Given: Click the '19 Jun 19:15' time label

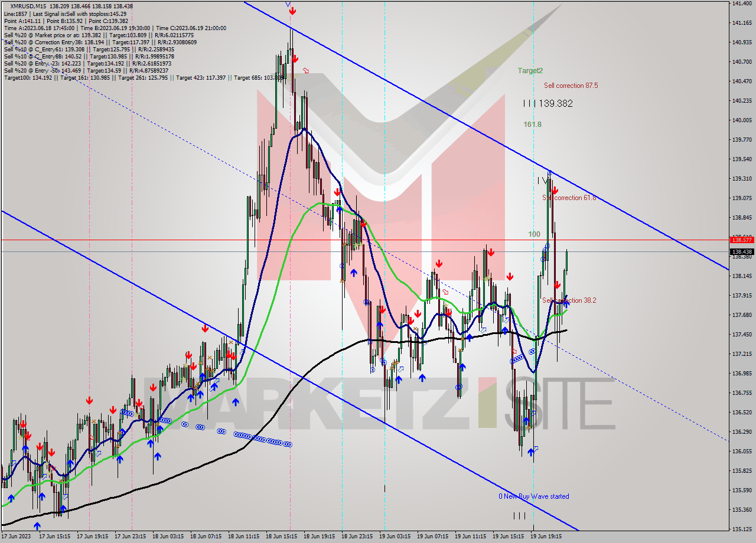Looking at the screenshot, I should tap(546, 537).
